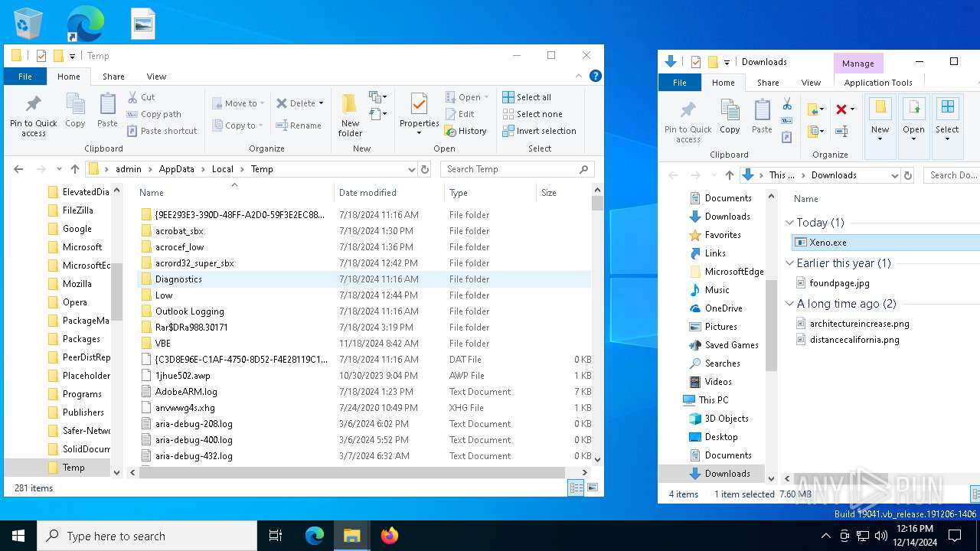Launch Firefox from the taskbar
This screenshot has width=980, height=551.
pyautogui.click(x=390, y=536)
